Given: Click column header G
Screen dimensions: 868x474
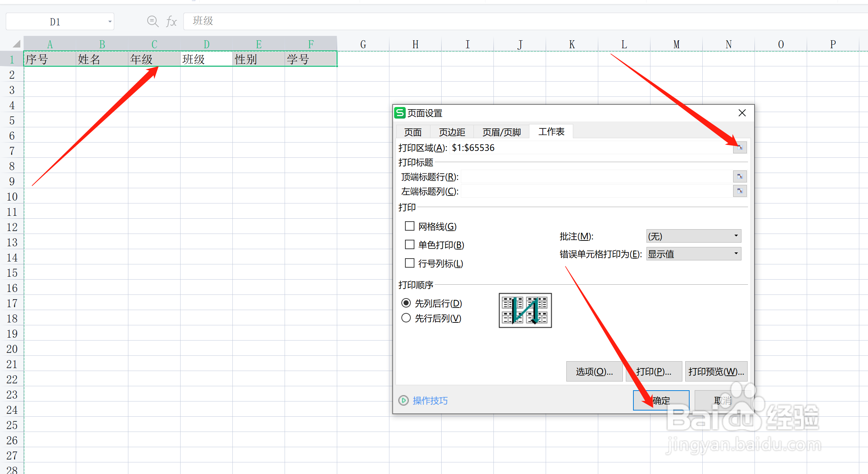Looking at the screenshot, I should (x=363, y=44).
